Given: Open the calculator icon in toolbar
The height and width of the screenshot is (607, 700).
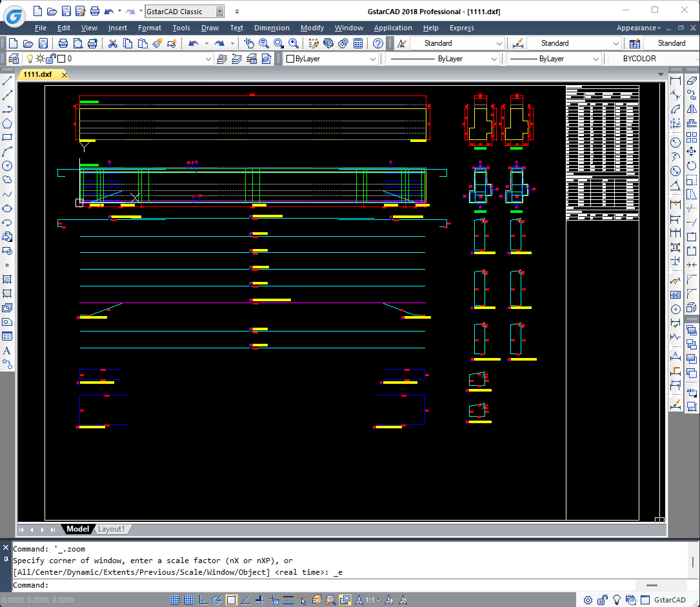Looking at the screenshot, I should click(x=357, y=43).
